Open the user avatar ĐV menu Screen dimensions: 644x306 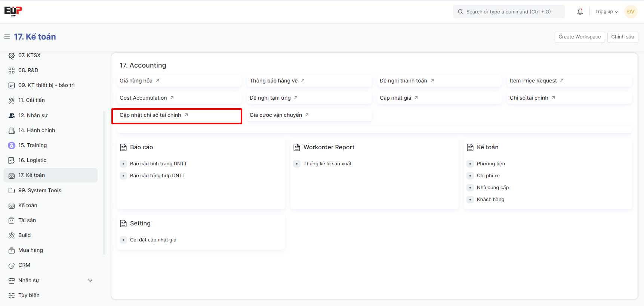[631, 12]
